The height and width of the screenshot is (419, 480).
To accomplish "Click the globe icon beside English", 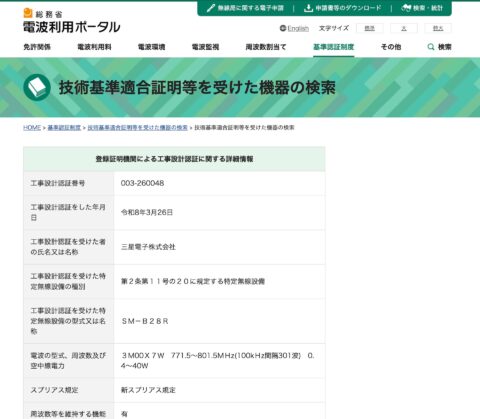I will click(x=283, y=28).
